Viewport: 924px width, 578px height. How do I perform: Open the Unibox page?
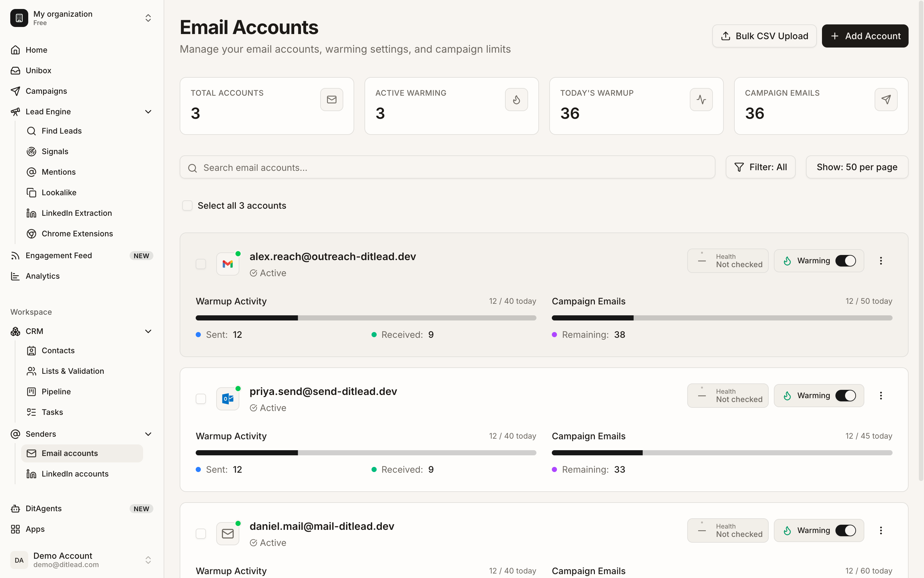82,71
